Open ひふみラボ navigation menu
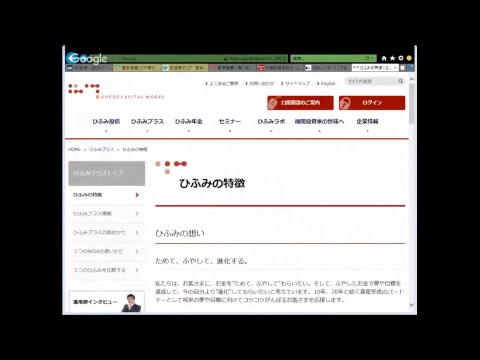Screen dimensions: 480x360 (271, 121)
